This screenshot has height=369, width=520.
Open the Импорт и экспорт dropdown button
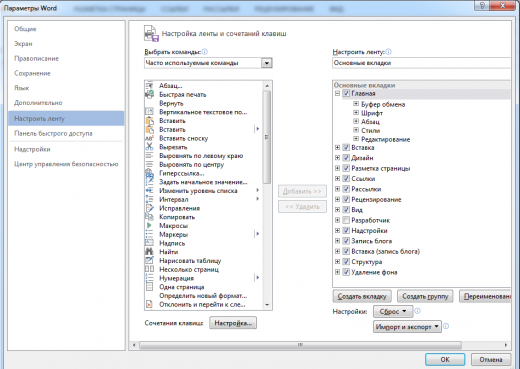point(407,327)
